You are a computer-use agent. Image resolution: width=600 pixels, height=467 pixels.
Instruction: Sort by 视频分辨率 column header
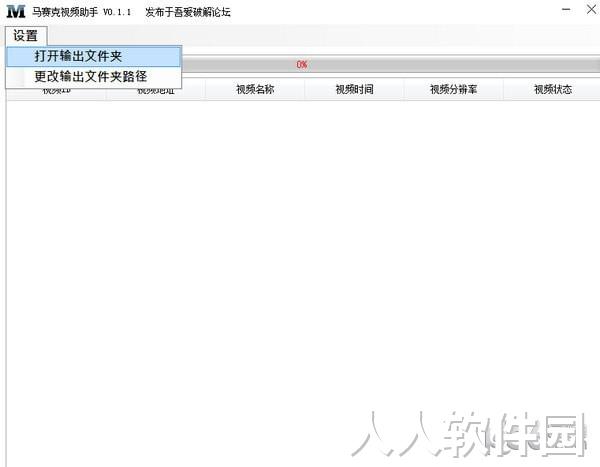pos(453,90)
